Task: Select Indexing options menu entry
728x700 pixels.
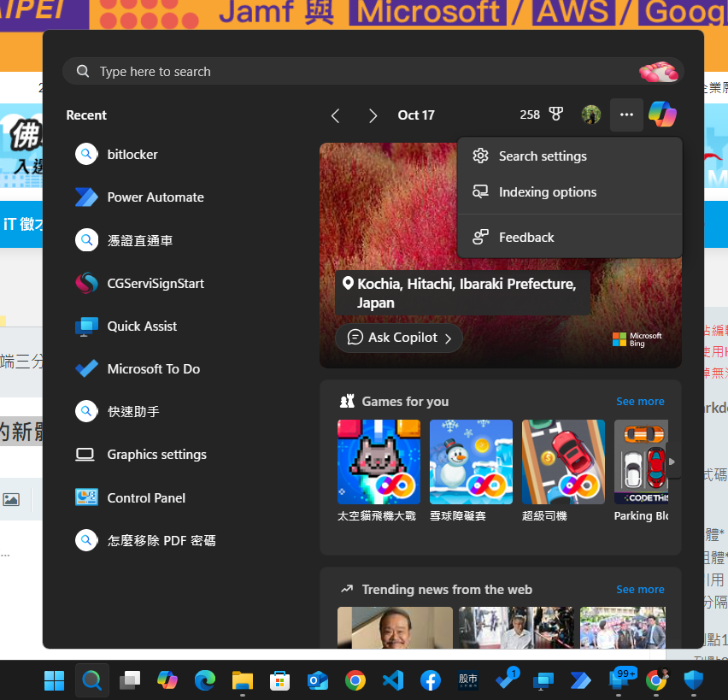Action: pos(570,191)
